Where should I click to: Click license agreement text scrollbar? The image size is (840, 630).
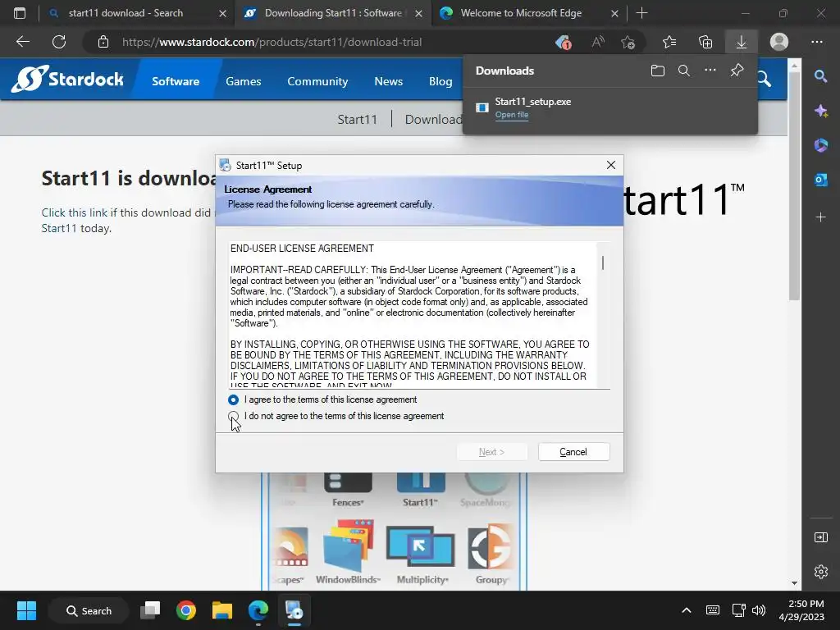click(603, 262)
